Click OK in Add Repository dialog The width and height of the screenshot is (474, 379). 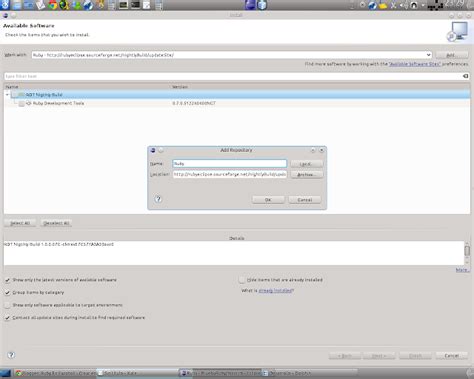pyautogui.click(x=268, y=200)
